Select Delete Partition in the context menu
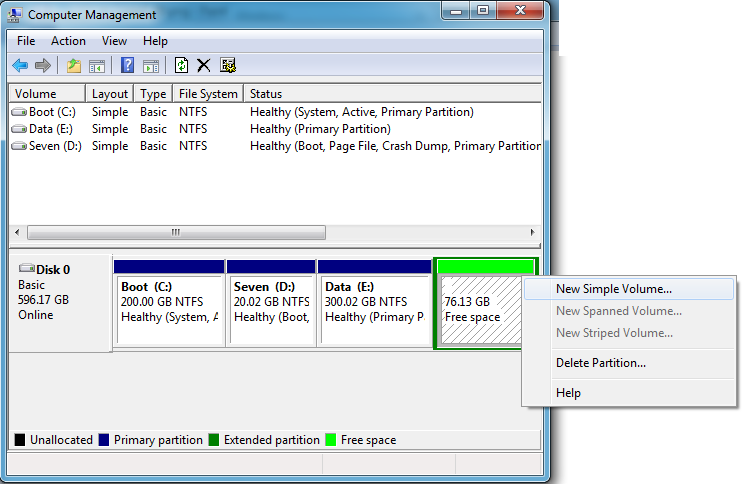This screenshot has height=484, width=742. click(x=600, y=363)
